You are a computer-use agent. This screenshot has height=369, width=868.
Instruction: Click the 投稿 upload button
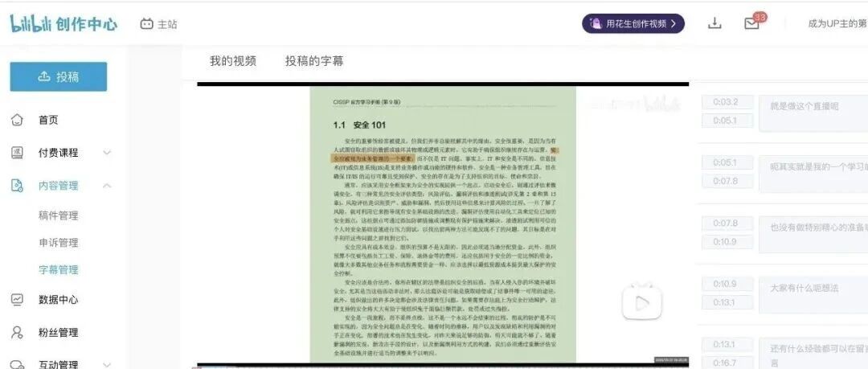[x=59, y=76]
